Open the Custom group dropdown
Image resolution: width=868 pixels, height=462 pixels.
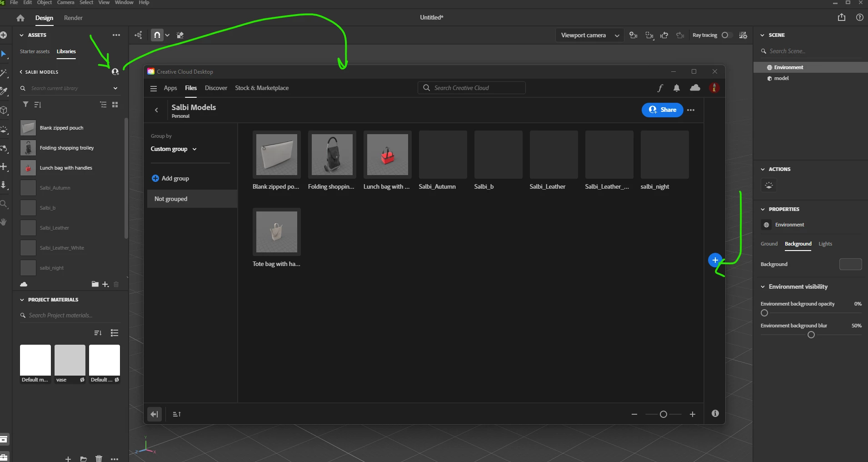coord(174,149)
